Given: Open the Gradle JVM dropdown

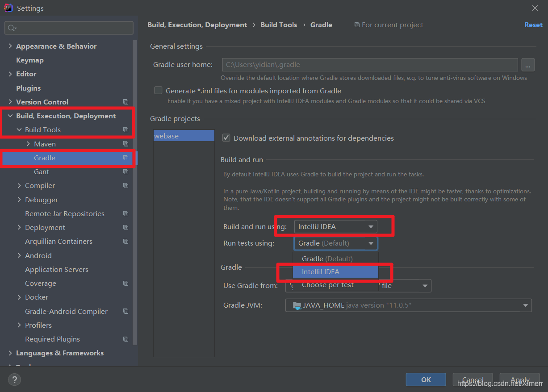Looking at the screenshot, I should point(408,305).
